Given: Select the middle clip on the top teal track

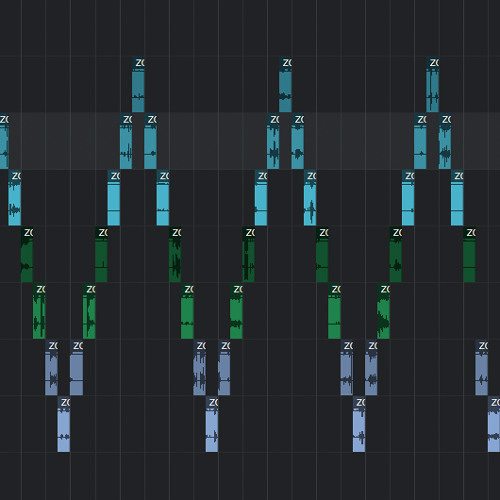Looking at the screenshot, I should (285, 85).
